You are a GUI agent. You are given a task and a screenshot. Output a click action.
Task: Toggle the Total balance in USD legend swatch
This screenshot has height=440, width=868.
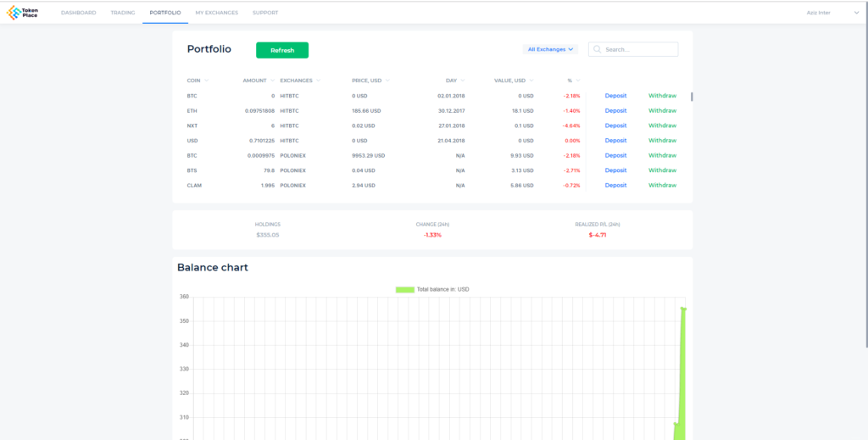404,289
